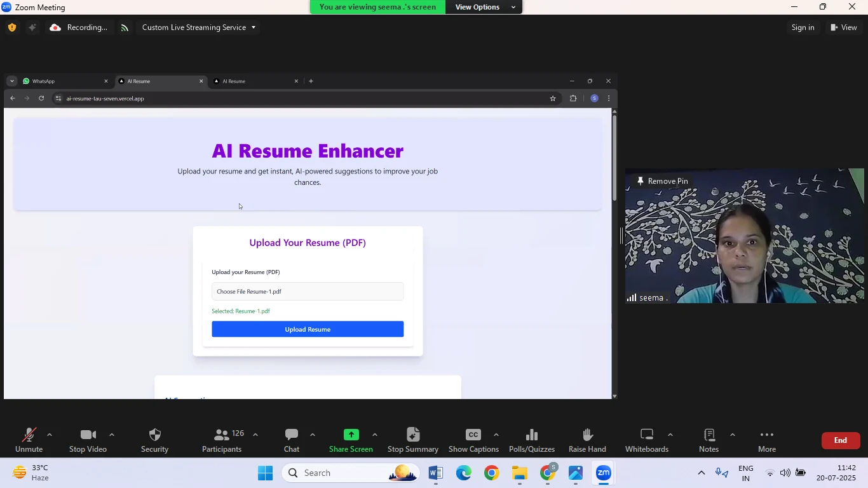Expand the arrow next to Unmute
Screen dimensions: 868x488
tap(50, 435)
